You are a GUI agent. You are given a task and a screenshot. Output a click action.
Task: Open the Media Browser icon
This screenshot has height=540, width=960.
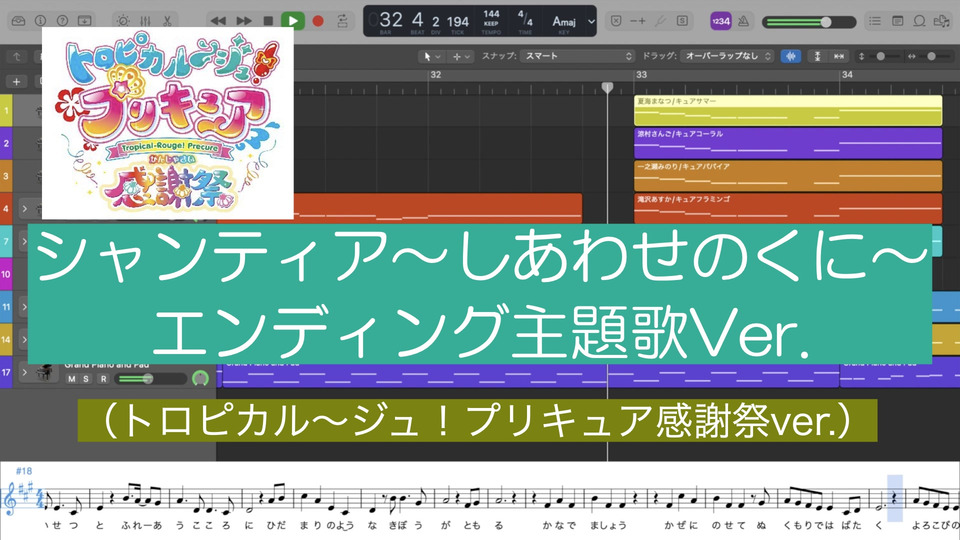[x=942, y=21]
